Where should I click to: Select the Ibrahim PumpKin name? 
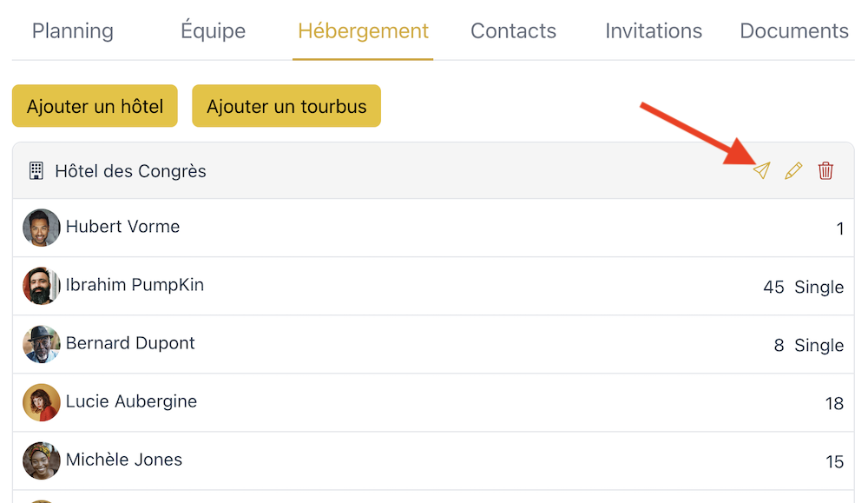tap(135, 285)
